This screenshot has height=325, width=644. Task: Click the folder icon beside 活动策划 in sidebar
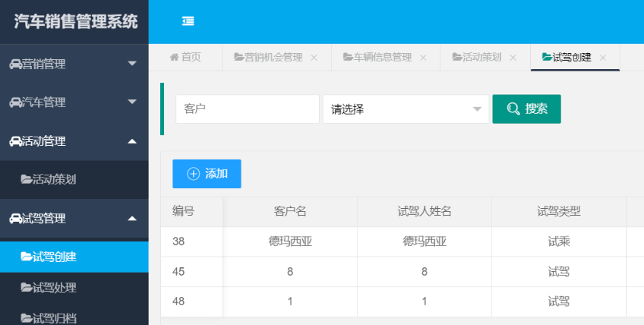pos(27,180)
